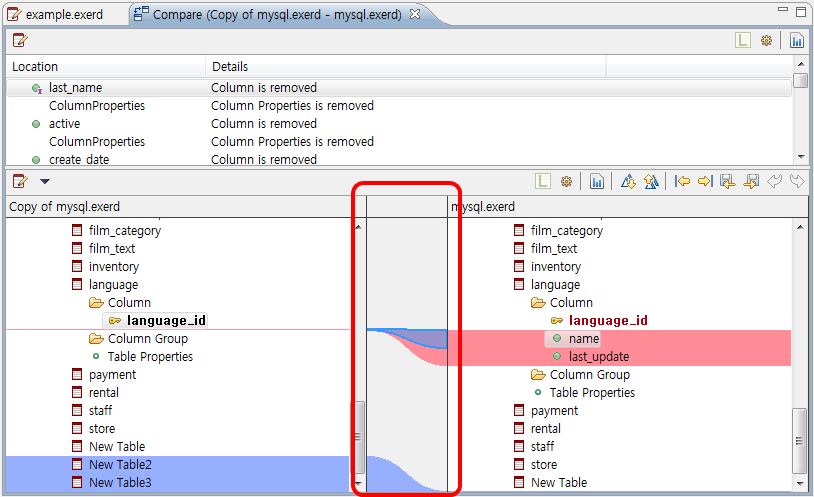Select payment in the Copy of mysql.exerd pane
The image size is (814, 497).
pyautogui.click(x=112, y=374)
